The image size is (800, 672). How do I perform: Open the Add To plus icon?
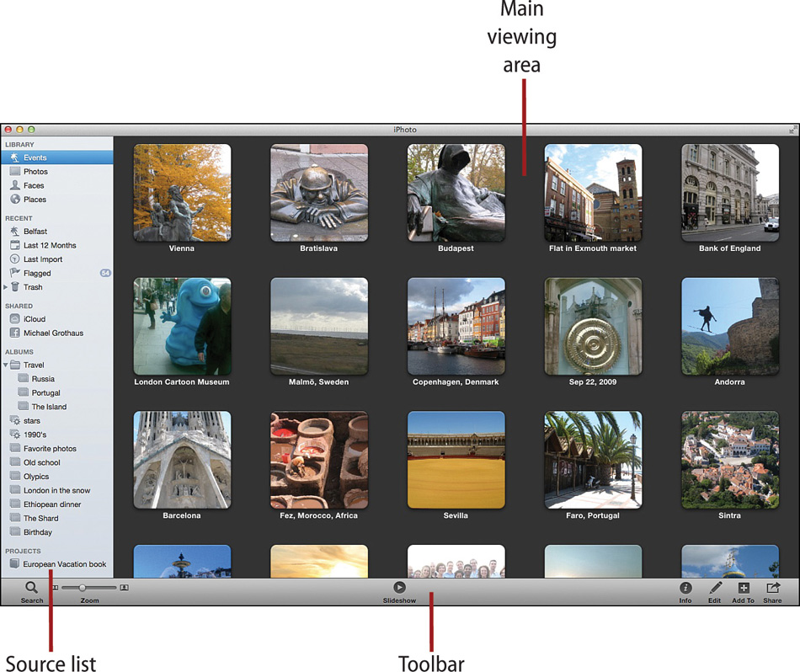(744, 588)
